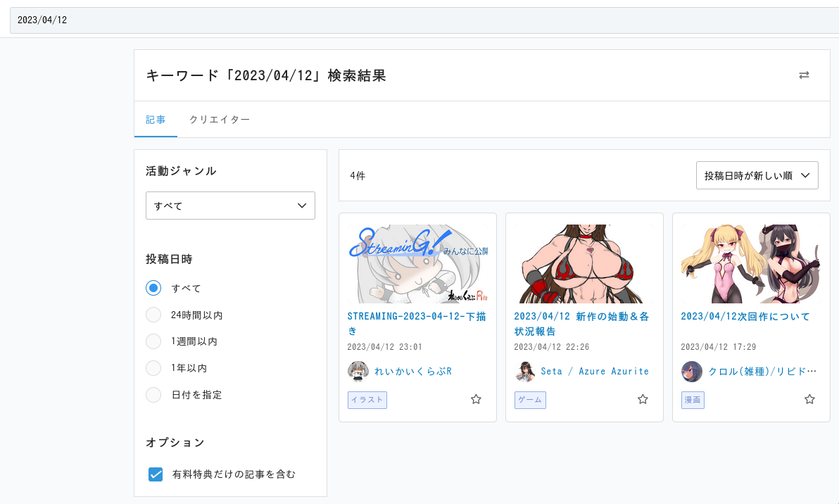The height and width of the screenshot is (504, 839).
Task: Open STREAMING-2023-04-12-下描き article link
Action: [x=417, y=323]
